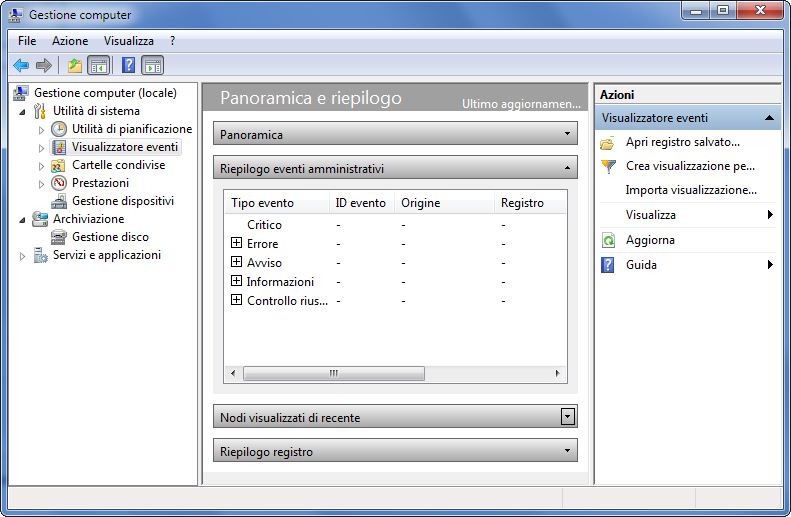
Task: Sort by ID evento column header
Action: pyautogui.click(x=361, y=203)
